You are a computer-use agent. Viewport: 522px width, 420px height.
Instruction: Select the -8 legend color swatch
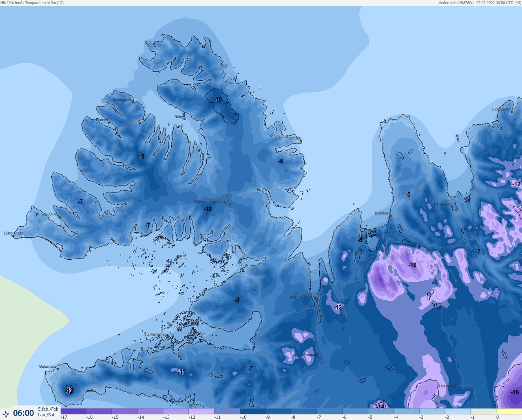304,411
